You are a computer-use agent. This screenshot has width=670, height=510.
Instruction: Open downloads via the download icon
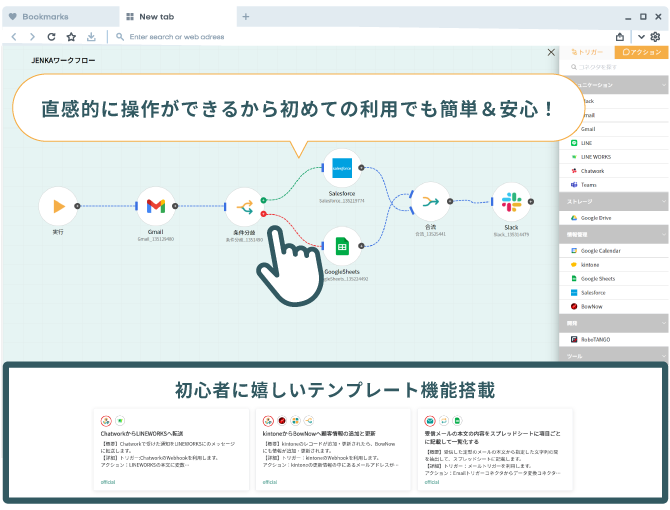pyautogui.click(x=91, y=37)
